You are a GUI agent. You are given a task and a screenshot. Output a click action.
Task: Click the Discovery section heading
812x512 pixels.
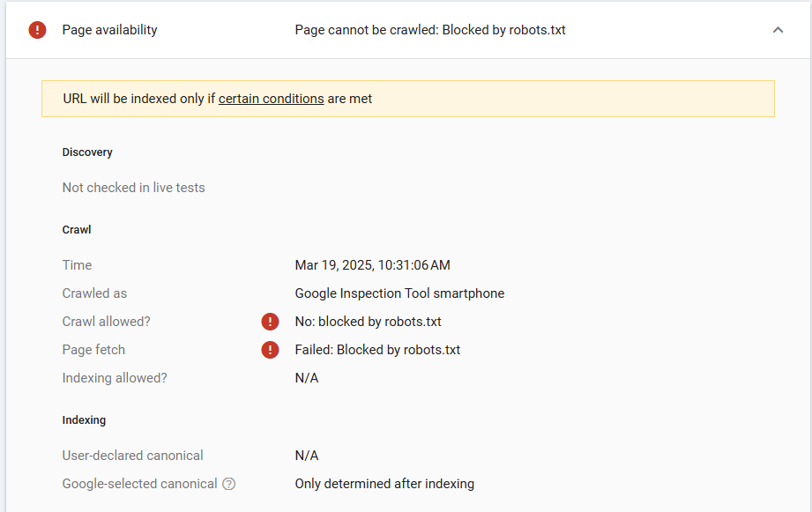(87, 152)
